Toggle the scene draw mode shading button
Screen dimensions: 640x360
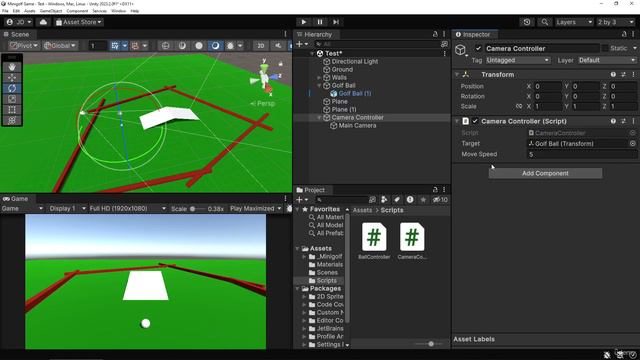coord(199,46)
